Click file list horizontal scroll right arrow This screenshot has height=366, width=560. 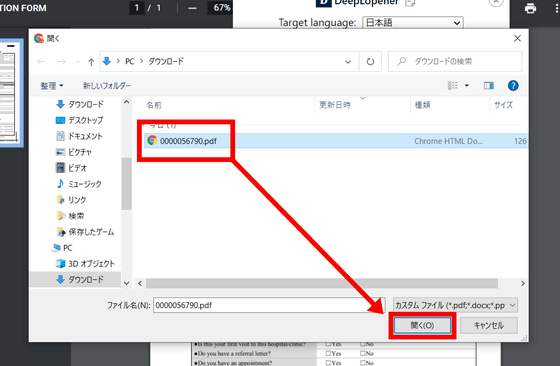523,284
